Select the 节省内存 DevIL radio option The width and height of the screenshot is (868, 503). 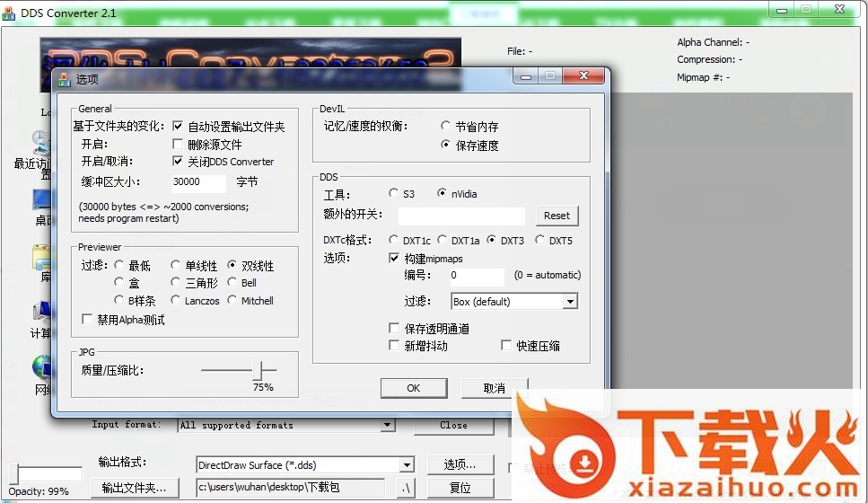point(445,126)
